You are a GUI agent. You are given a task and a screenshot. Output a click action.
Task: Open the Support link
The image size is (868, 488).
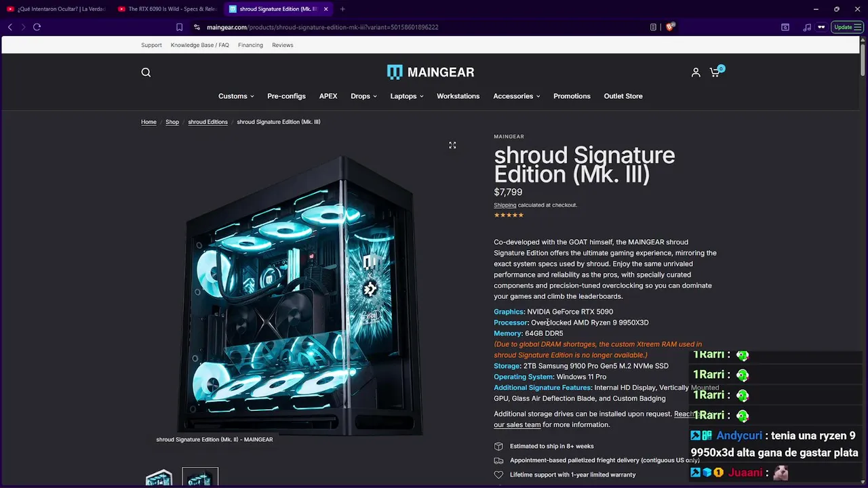pos(151,45)
